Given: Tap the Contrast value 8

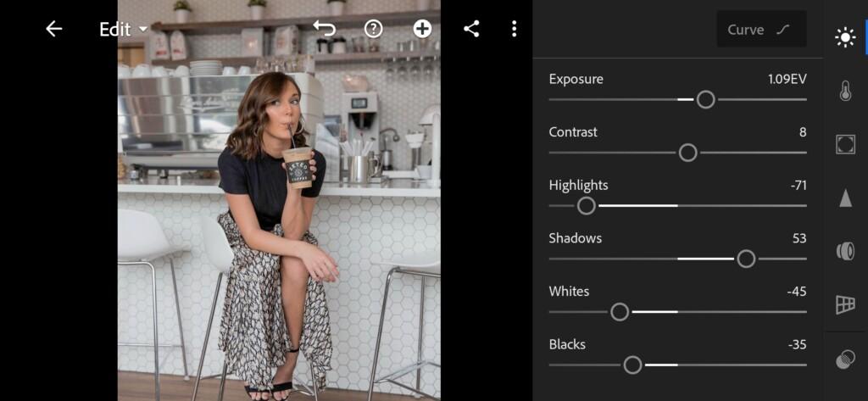Looking at the screenshot, I should click(803, 132).
